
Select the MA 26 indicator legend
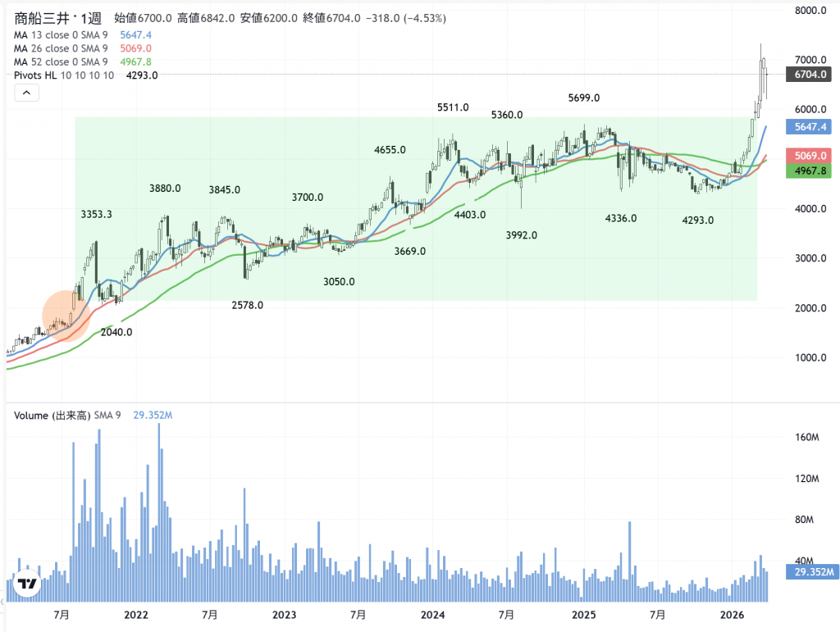pyautogui.click(x=63, y=48)
